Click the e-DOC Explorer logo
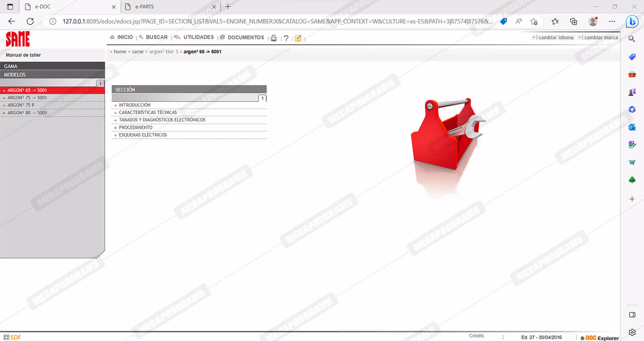Viewport: 644px width, 341px height. 599,338
